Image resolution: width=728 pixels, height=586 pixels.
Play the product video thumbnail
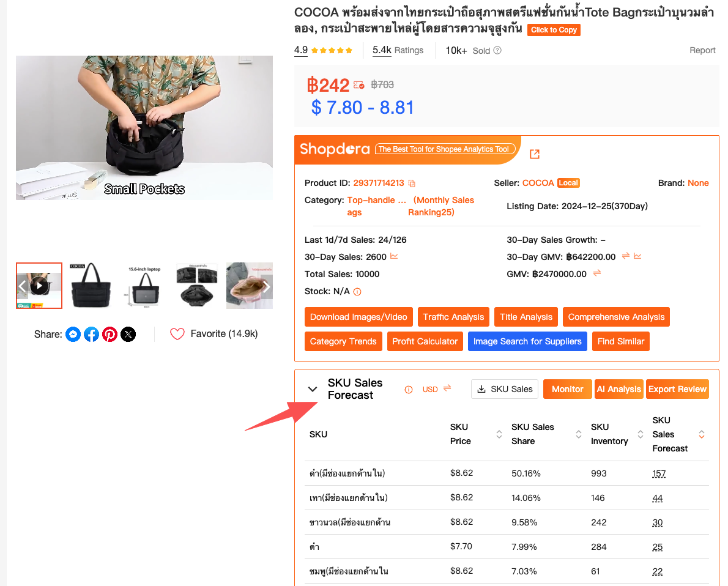click(x=39, y=286)
